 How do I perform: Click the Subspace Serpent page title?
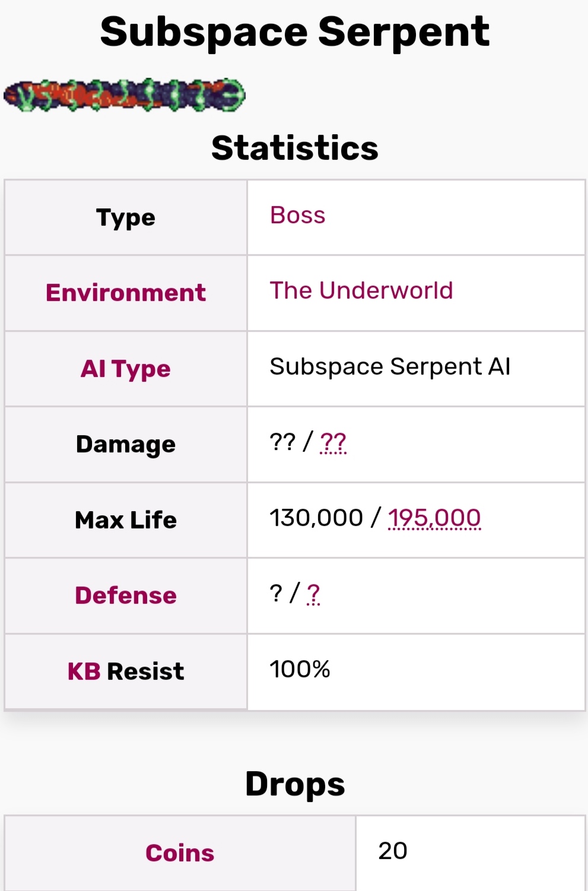tap(294, 31)
